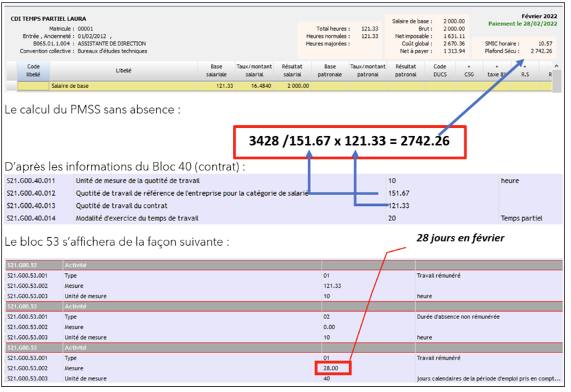This screenshot has height=392, width=571.
Task: Click the Paiement le 28/02/2022 text
Action: (523, 24)
